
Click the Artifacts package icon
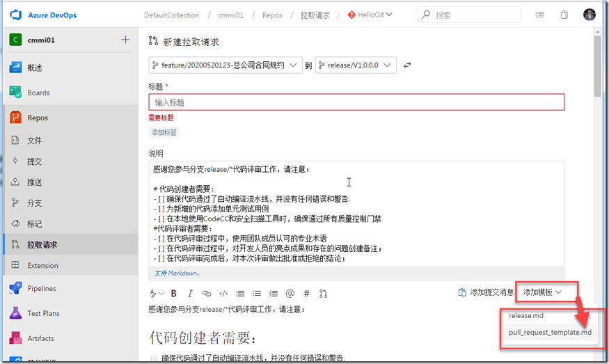[x=15, y=338]
